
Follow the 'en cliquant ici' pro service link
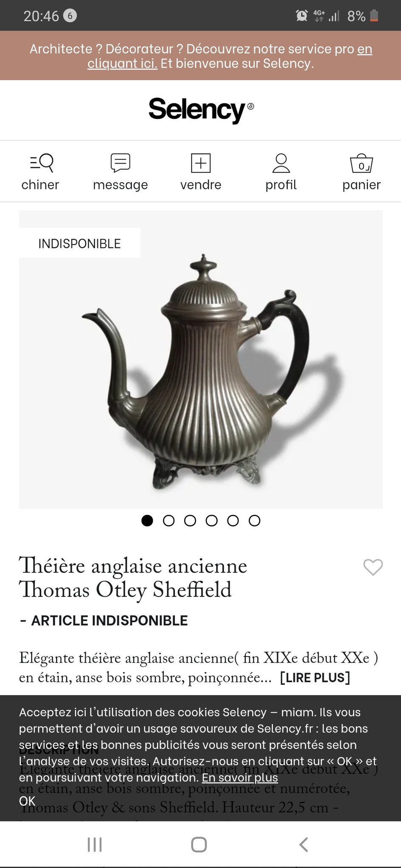230,56
